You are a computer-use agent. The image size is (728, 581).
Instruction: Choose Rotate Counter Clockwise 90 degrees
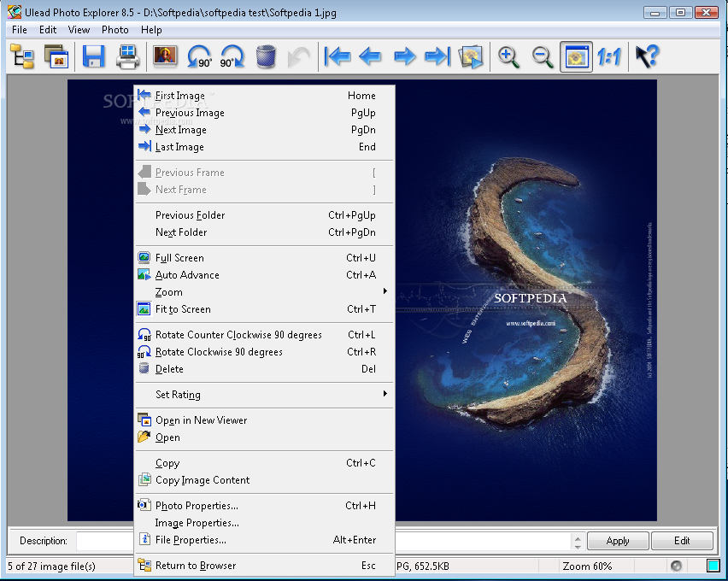tap(265, 335)
